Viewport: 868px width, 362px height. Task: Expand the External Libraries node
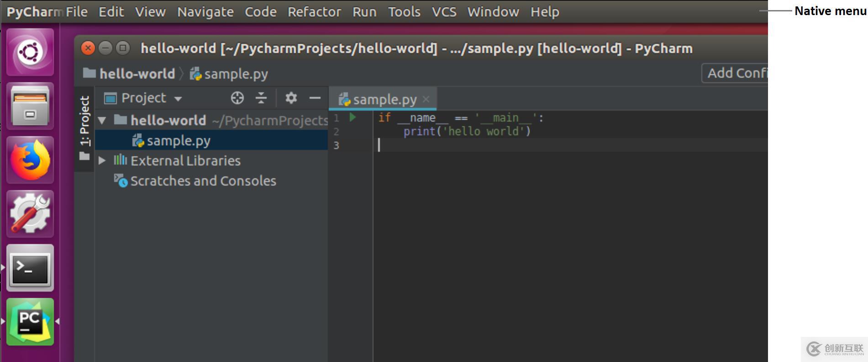(x=102, y=160)
